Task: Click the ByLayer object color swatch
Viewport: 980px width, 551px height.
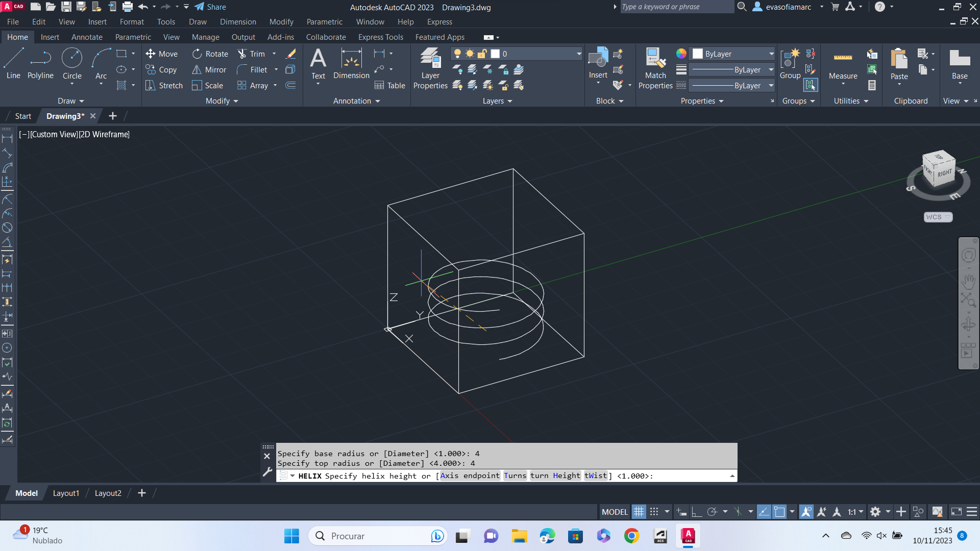Action: (697, 54)
